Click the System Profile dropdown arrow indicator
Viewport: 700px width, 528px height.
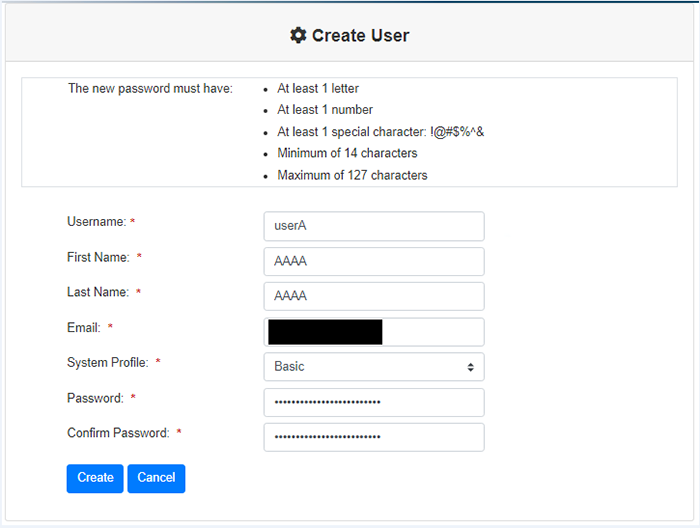470,367
